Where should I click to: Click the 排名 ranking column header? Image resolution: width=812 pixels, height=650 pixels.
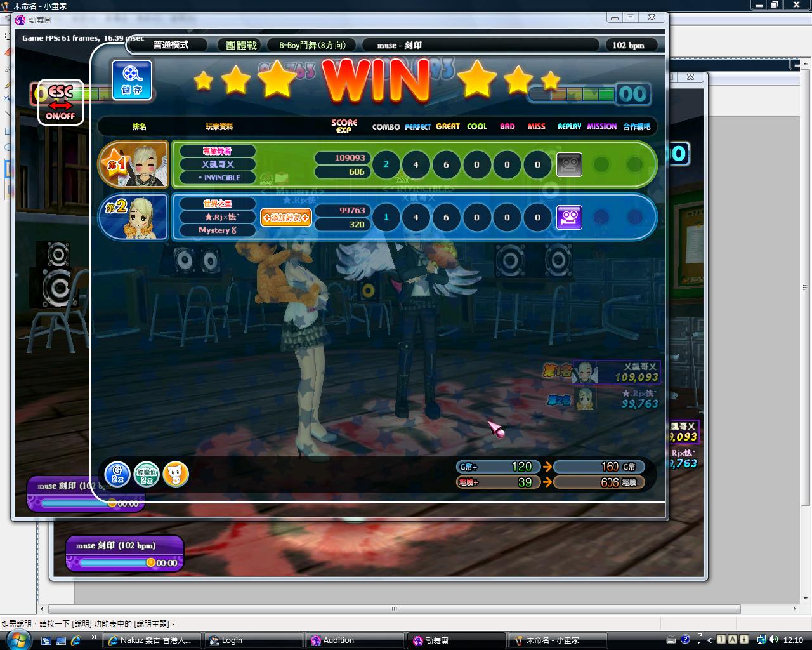tap(139, 126)
